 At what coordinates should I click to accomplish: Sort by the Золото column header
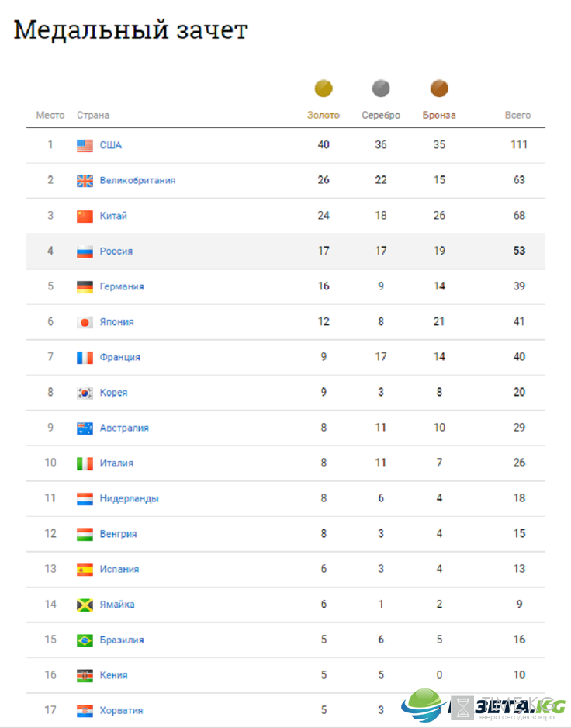[323, 115]
